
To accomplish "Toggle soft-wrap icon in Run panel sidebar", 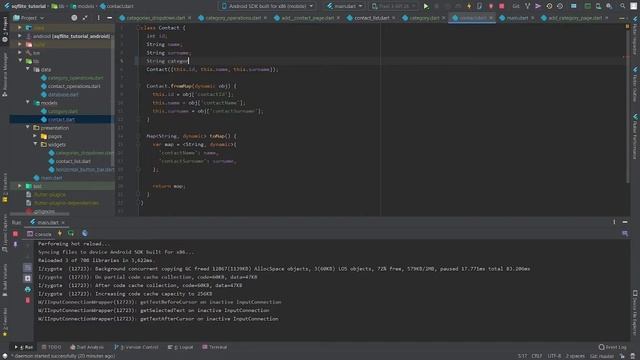I will [27, 267].
